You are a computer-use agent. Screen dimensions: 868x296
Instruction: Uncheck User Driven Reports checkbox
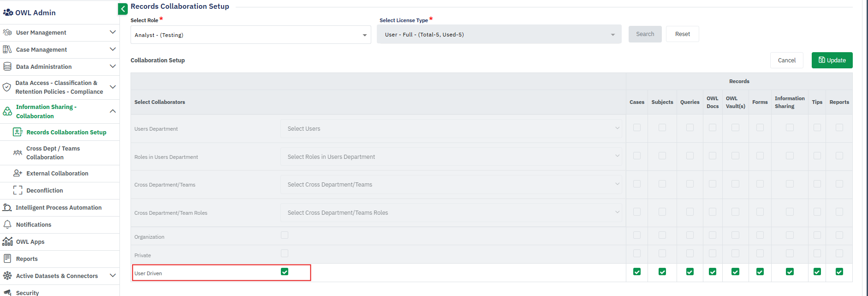pyautogui.click(x=839, y=272)
